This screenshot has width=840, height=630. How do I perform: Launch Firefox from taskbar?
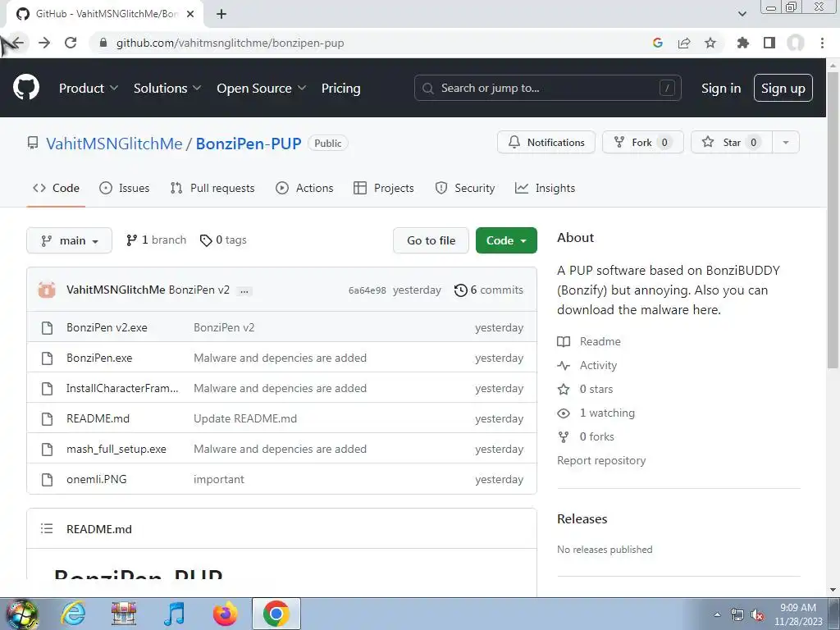[x=225, y=614]
